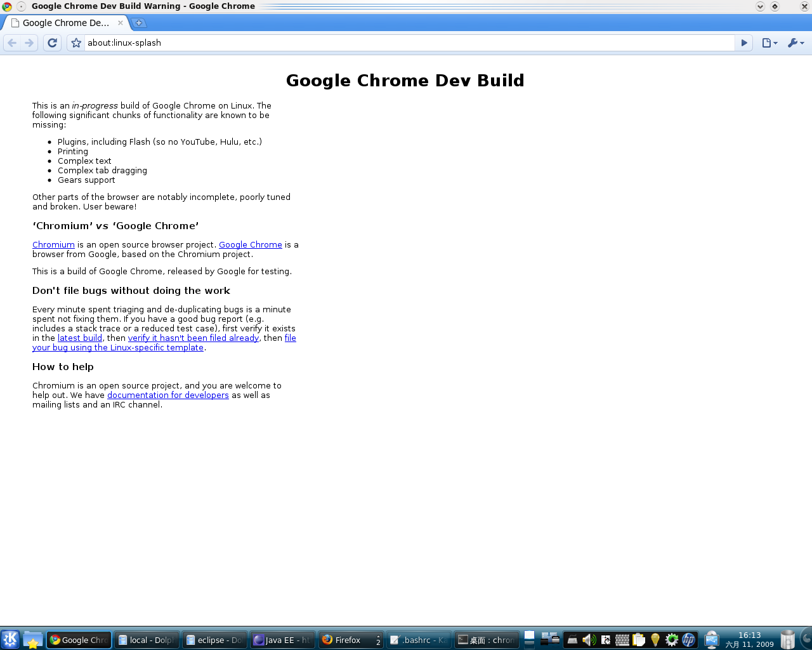The width and height of the screenshot is (812, 650).
Task: Reload the current page
Action: pyautogui.click(x=53, y=43)
